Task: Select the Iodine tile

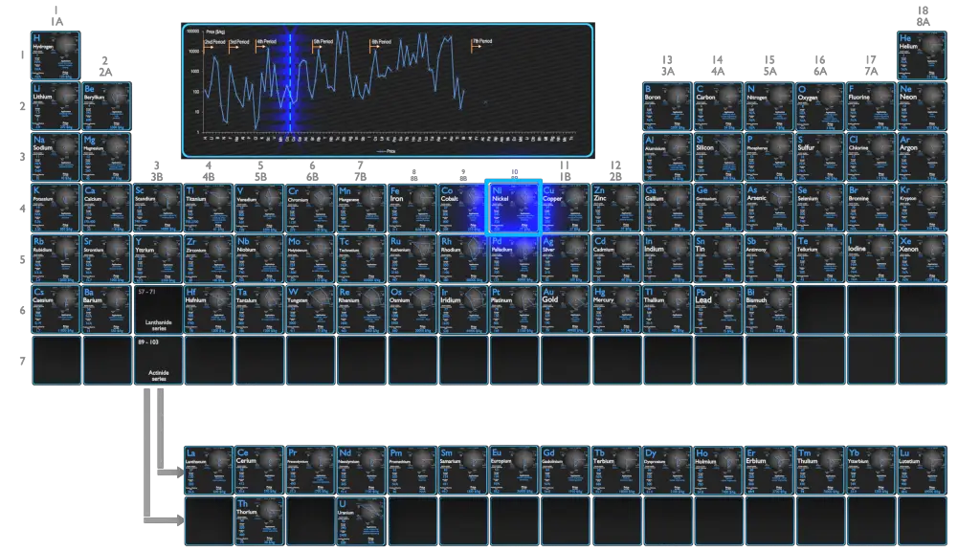Action: 871,258
